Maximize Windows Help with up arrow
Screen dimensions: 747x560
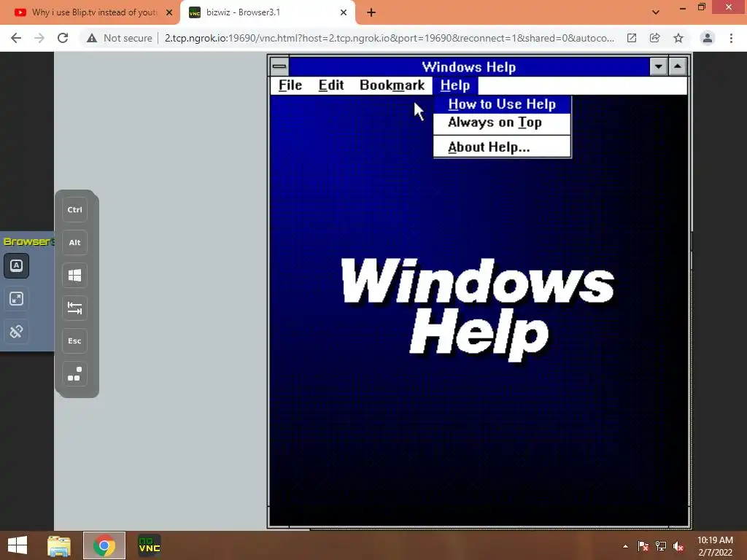click(x=678, y=66)
